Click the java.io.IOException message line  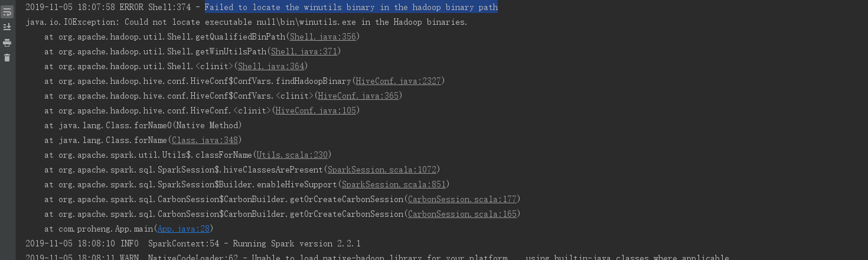pos(246,22)
